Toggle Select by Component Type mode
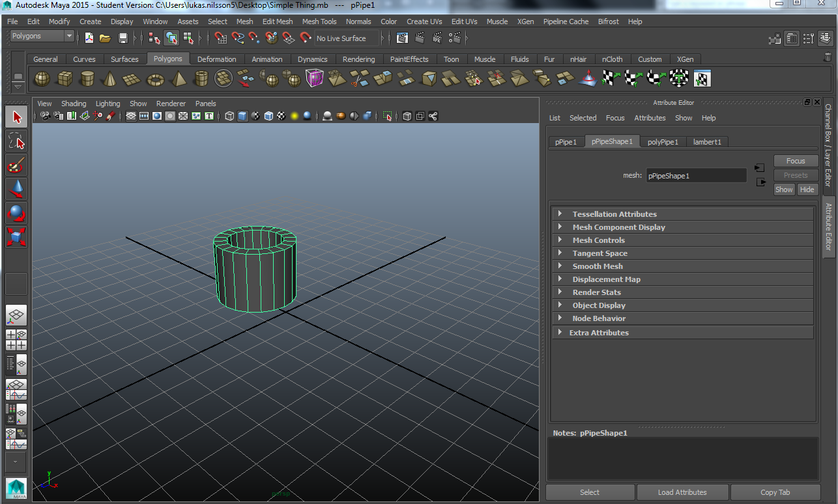838x504 pixels. [x=188, y=38]
